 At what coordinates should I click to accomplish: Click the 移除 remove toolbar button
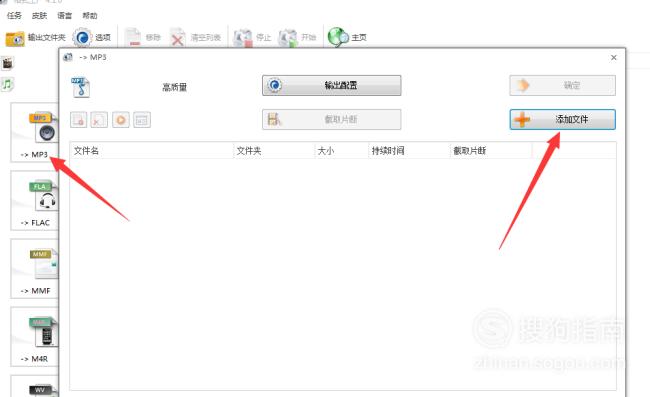point(143,38)
